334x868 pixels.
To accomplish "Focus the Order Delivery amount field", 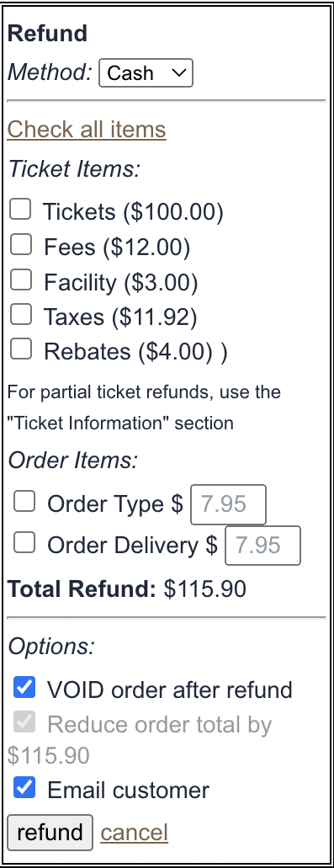I will click(x=262, y=546).
